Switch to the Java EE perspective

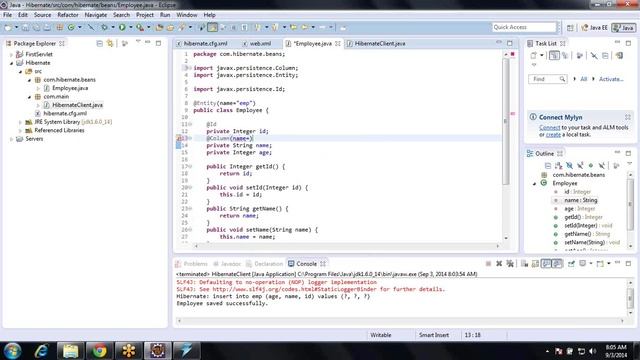coord(594,28)
